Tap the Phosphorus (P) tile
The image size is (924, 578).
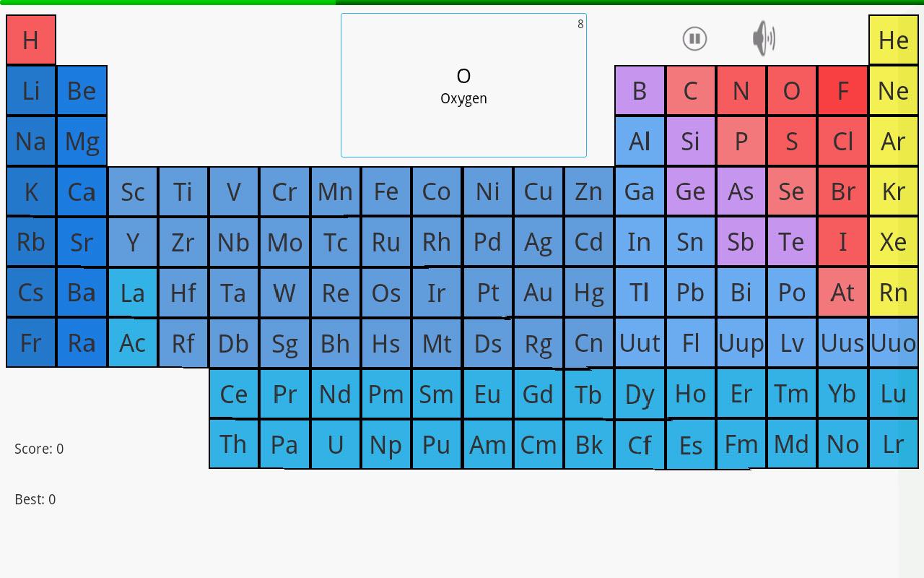741,141
